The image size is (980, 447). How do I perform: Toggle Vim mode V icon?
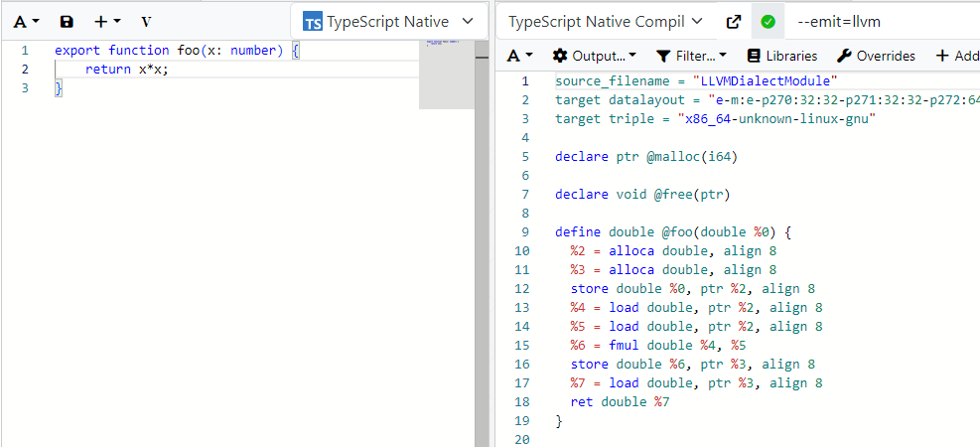[x=146, y=22]
